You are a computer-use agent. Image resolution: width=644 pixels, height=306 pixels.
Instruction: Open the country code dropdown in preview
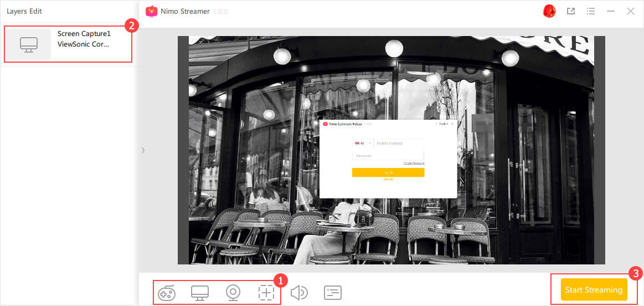click(363, 144)
